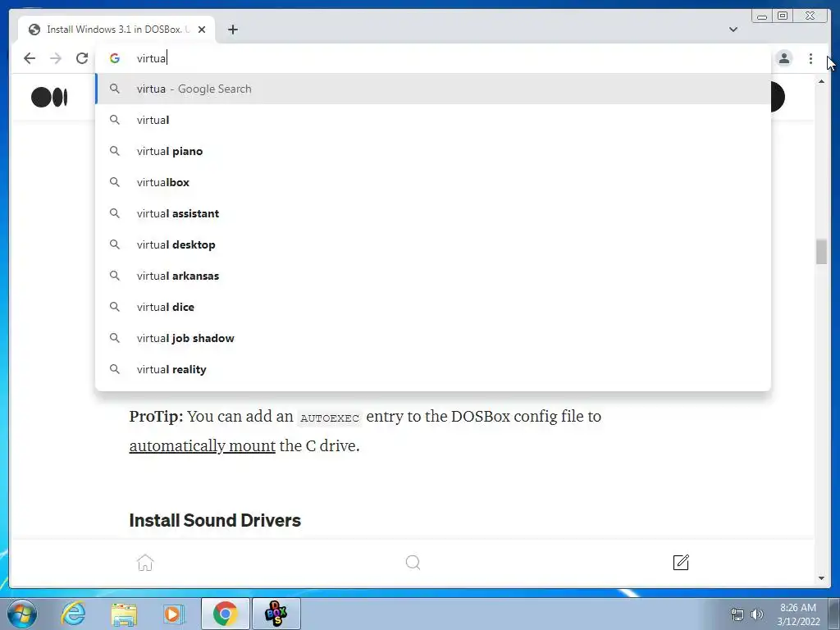Switch to DOSBox in the taskbar
The image size is (840, 630).
(x=276, y=614)
